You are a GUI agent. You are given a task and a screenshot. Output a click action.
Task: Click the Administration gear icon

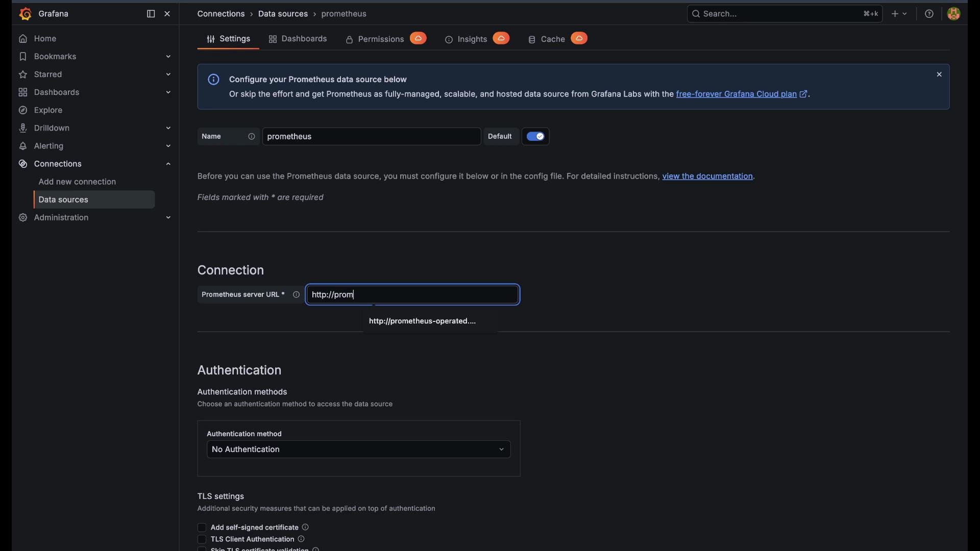[x=23, y=218]
